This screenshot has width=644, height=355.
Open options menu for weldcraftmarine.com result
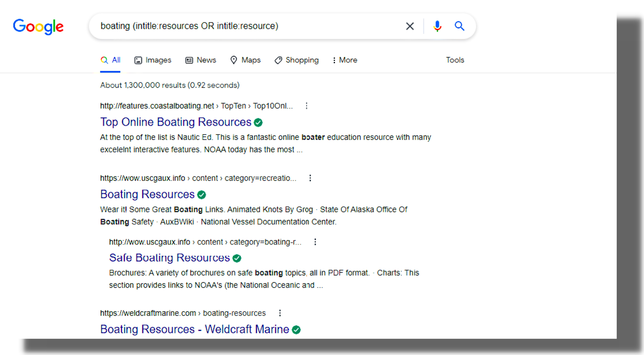point(280,313)
